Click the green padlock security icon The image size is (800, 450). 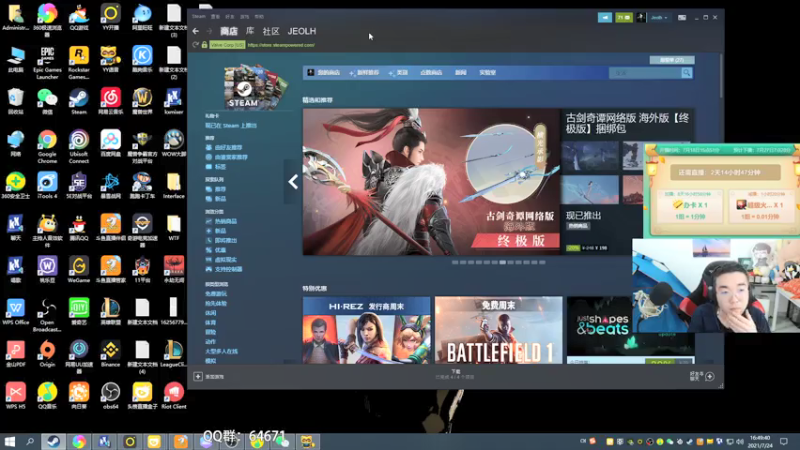[x=204, y=45]
